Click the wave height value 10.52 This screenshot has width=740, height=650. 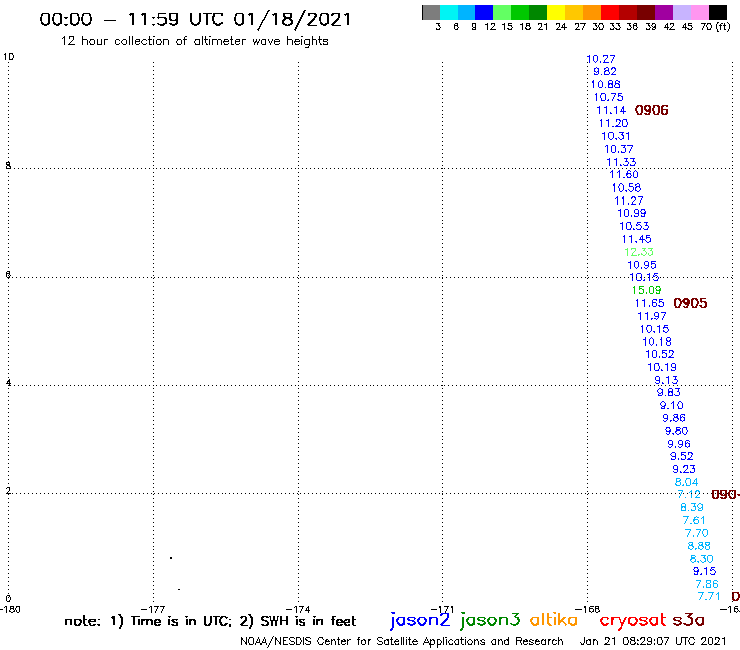click(660, 355)
